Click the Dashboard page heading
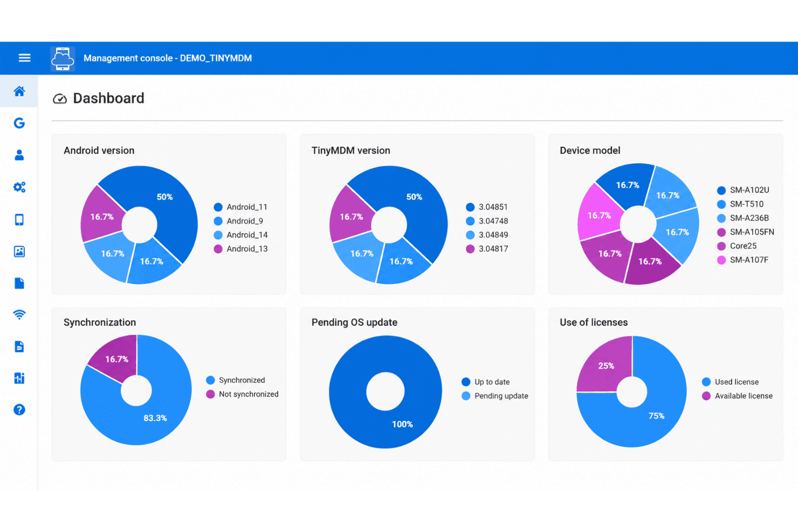The width and height of the screenshot is (798, 532). pyautogui.click(x=108, y=98)
